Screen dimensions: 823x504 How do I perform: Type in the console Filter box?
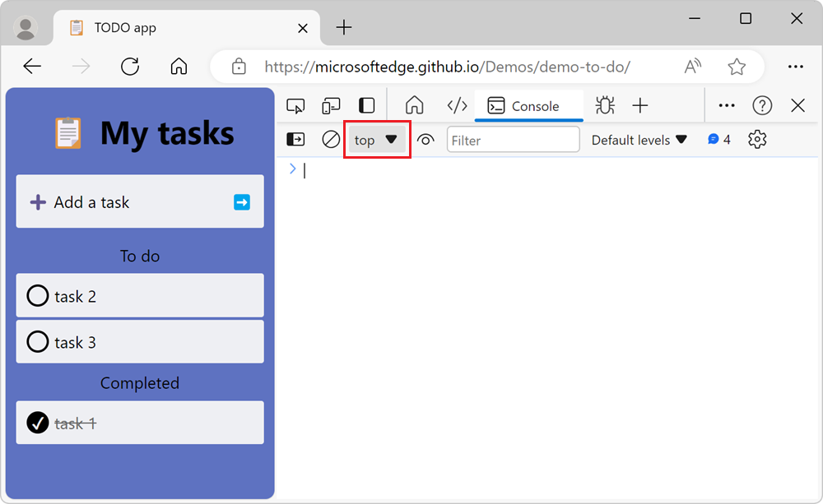click(x=513, y=139)
